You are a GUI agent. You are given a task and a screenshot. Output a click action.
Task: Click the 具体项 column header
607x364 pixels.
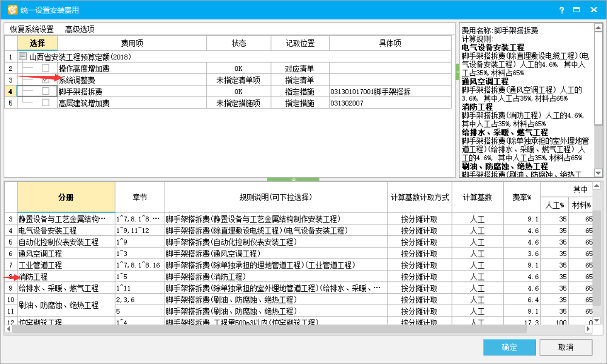pyautogui.click(x=390, y=43)
